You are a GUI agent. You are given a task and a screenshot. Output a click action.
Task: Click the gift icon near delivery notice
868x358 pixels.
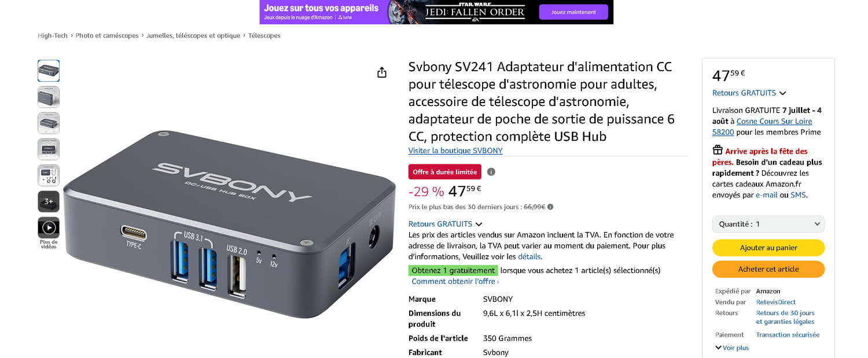click(718, 151)
